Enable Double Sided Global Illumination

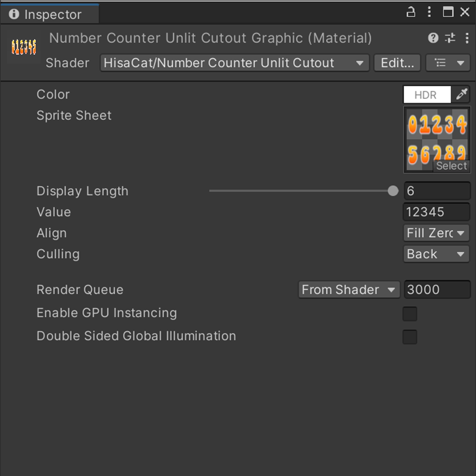[x=410, y=337]
